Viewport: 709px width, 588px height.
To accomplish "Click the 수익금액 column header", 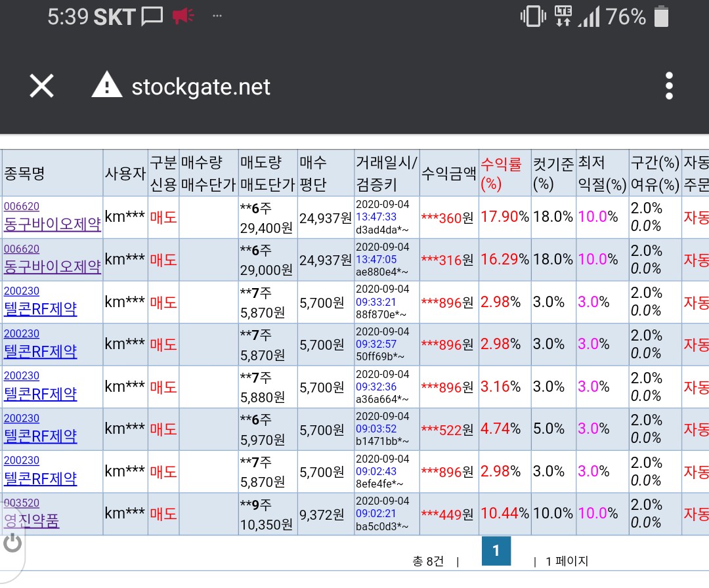I will (x=448, y=173).
